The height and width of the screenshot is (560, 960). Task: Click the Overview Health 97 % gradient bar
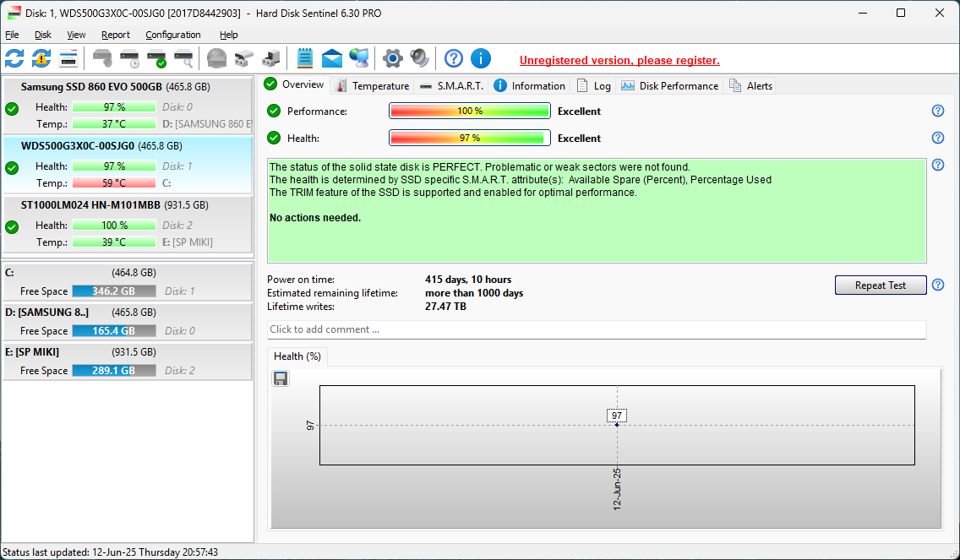tap(470, 138)
